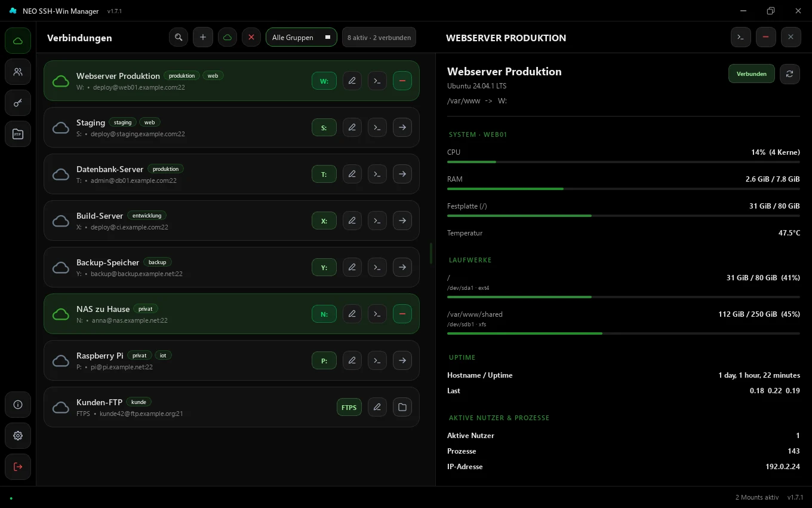Click the red logout icon in sidebar

point(18,467)
